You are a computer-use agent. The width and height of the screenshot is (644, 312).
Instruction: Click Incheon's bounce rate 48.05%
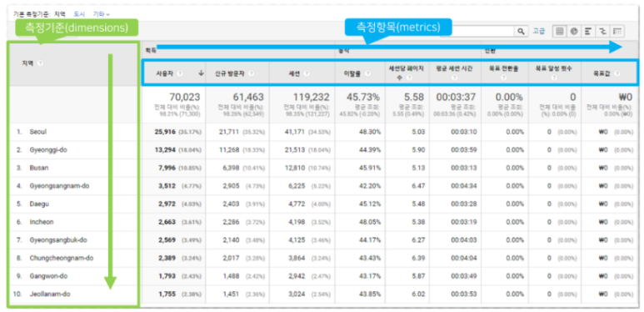(371, 222)
